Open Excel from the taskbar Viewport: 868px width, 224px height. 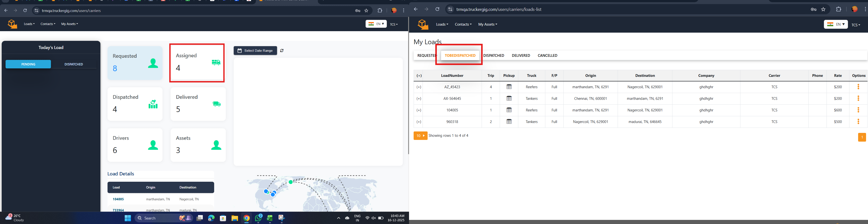[x=270, y=218]
